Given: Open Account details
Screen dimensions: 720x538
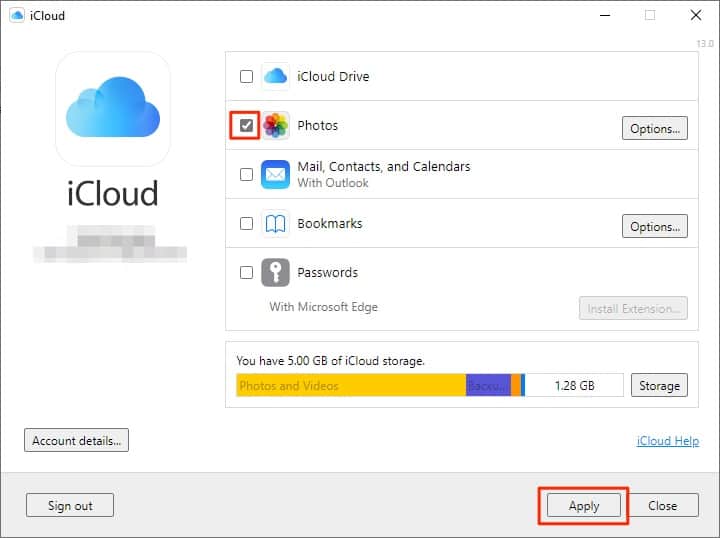Looking at the screenshot, I should (76, 440).
